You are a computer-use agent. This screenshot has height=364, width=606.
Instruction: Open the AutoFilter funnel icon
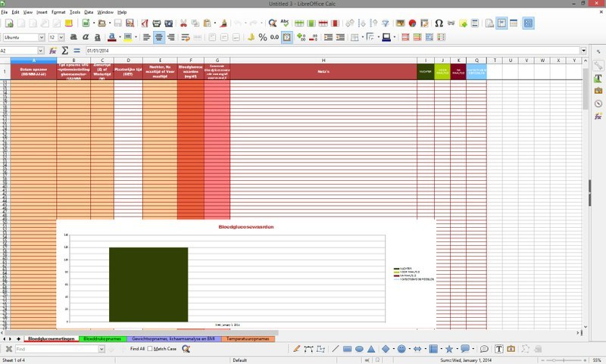[x=386, y=23]
